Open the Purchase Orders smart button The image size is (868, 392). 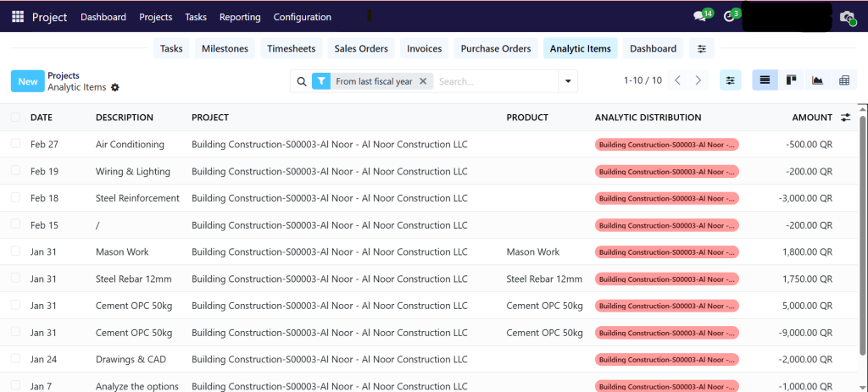pos(496,48)
